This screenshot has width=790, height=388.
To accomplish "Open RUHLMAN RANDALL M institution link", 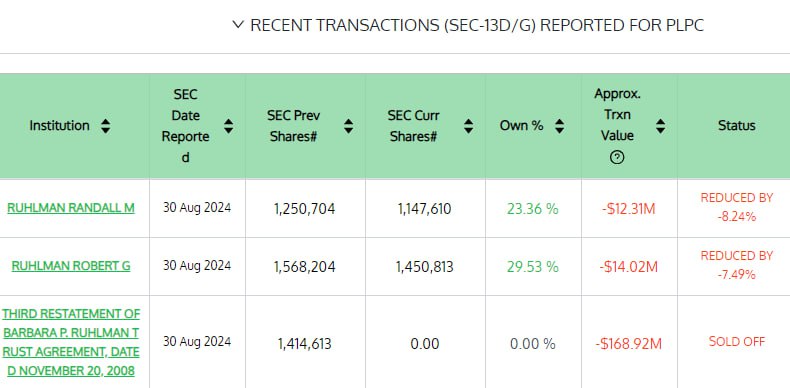I will coord(71,208).
